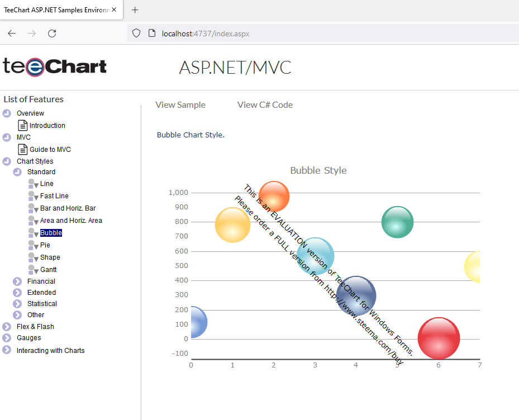Click the ASP.NET/MVC heading
This screenshot has width=519, height=420.
235,68
